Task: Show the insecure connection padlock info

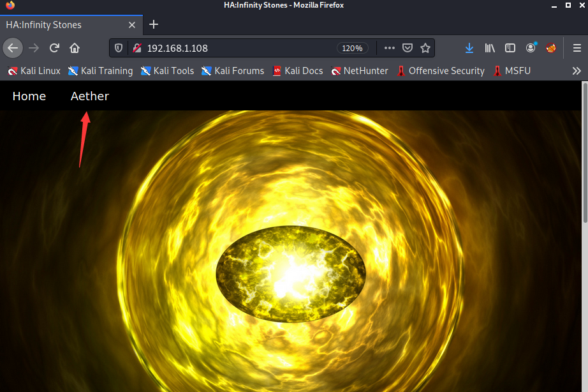Action: click(x=137, y=48)
